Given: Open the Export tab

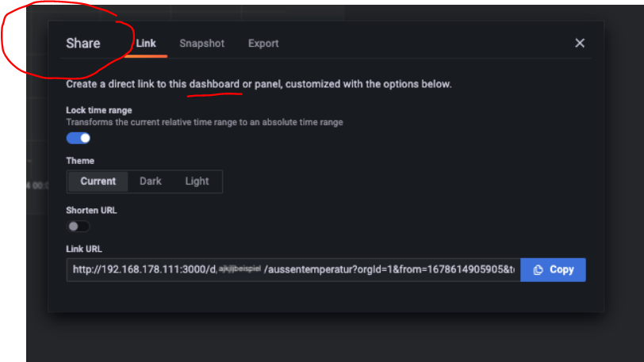Looking at the screenshot, I should (263, 44).
